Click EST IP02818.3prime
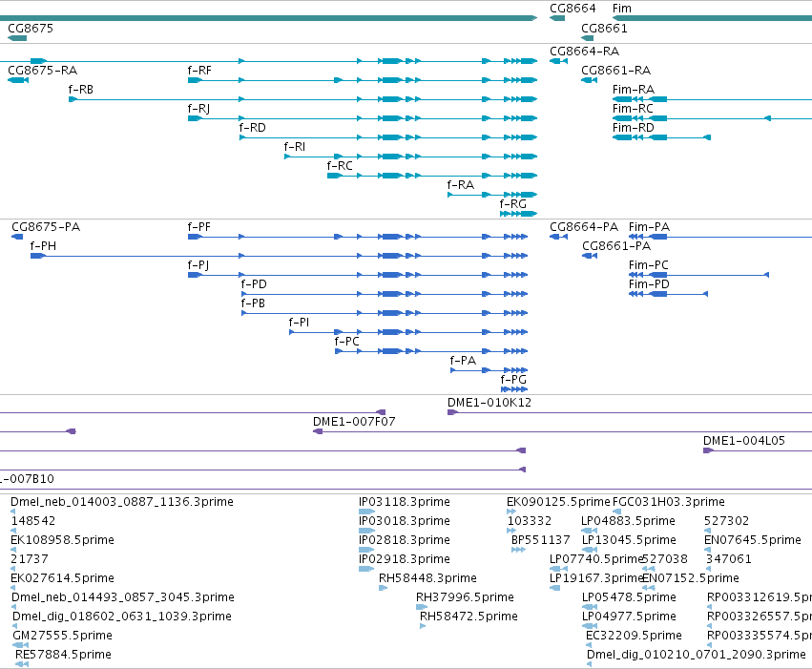Viewport: 812px width, 669px height. point(404,540)
